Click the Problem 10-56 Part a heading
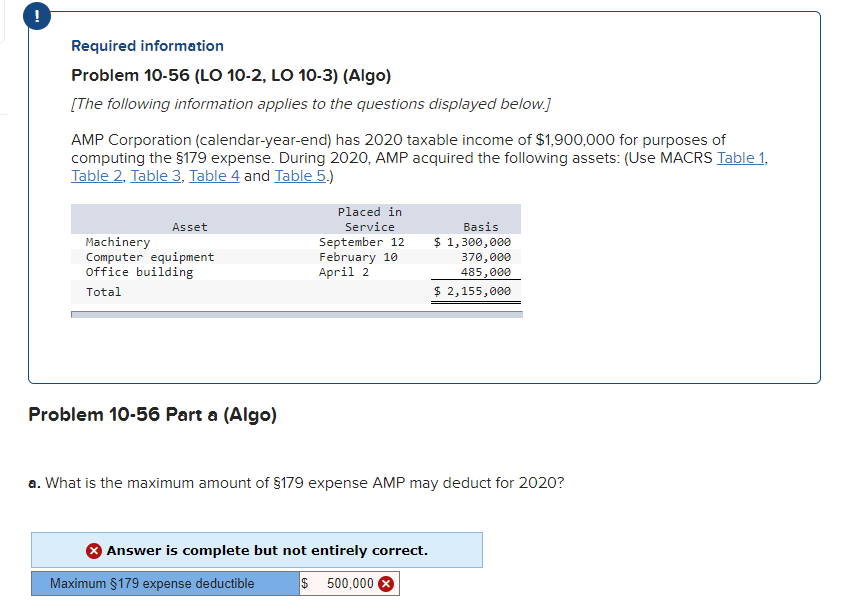The height and width of the screenshot is (615, 847). pyautogui.click(x=152, y=415)
